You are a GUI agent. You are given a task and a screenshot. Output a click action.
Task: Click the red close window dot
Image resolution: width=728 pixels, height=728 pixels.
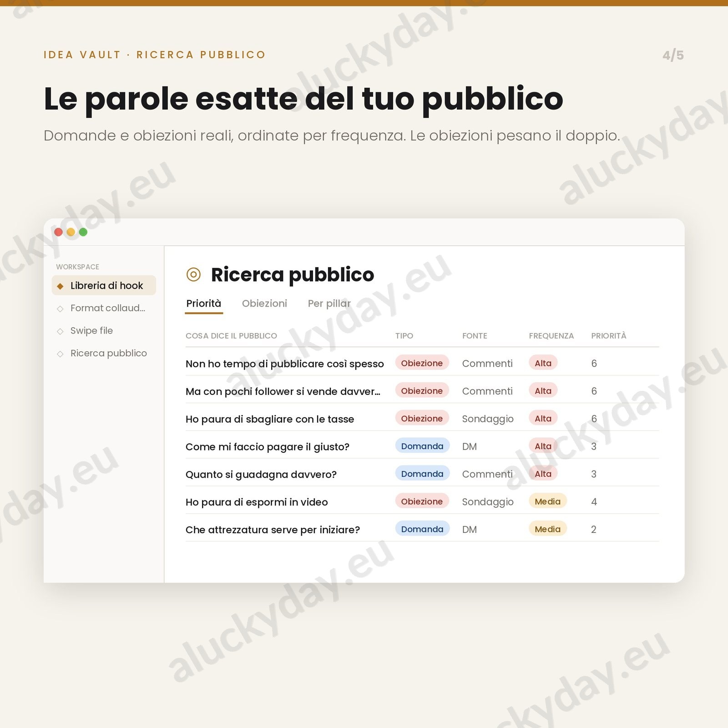58,232
